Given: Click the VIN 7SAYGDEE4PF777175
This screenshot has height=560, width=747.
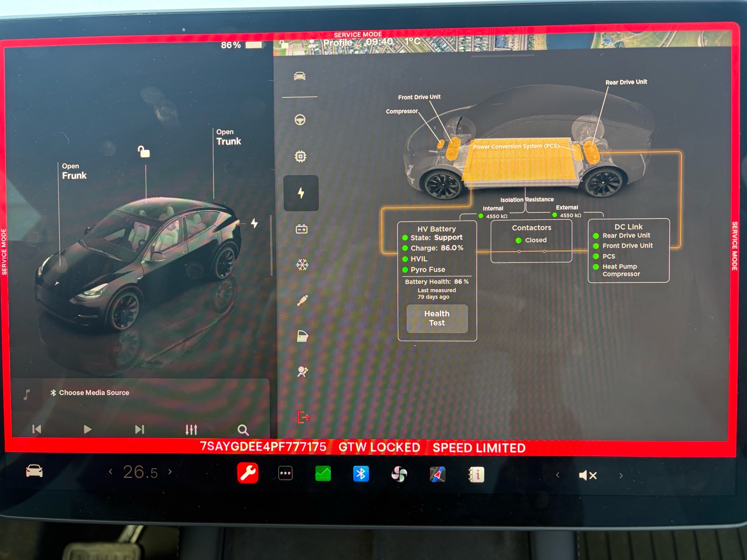Looking at the screenshot, I should click(x=263, y=446).
